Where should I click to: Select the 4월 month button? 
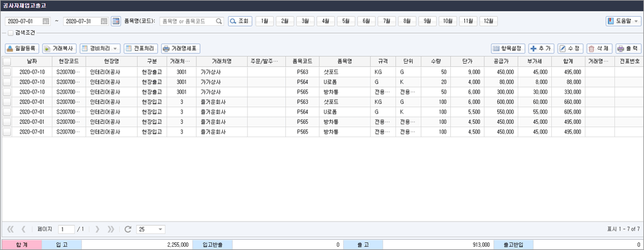tap(326, 21)
